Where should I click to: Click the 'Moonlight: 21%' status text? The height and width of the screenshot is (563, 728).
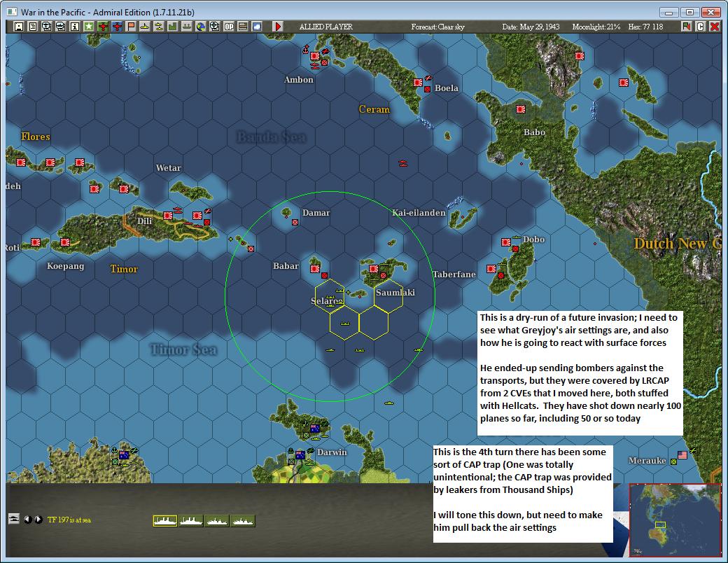point(596,27)
